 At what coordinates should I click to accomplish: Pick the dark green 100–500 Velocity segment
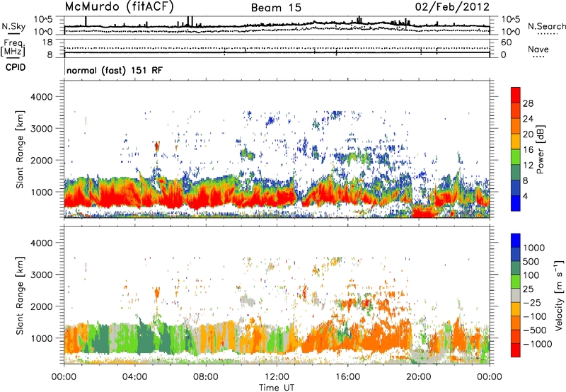pyautogui.click(x=516, y=268)
